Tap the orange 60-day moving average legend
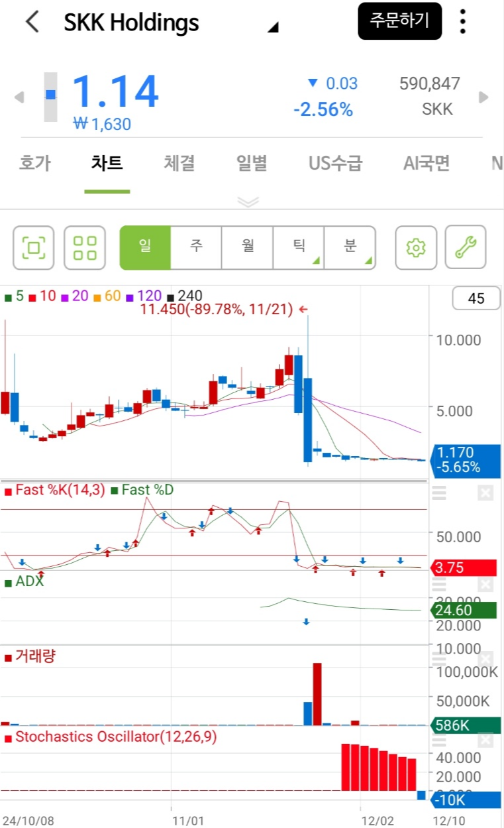The height and width of the screenshot is (828, 504). click(107, 296)
